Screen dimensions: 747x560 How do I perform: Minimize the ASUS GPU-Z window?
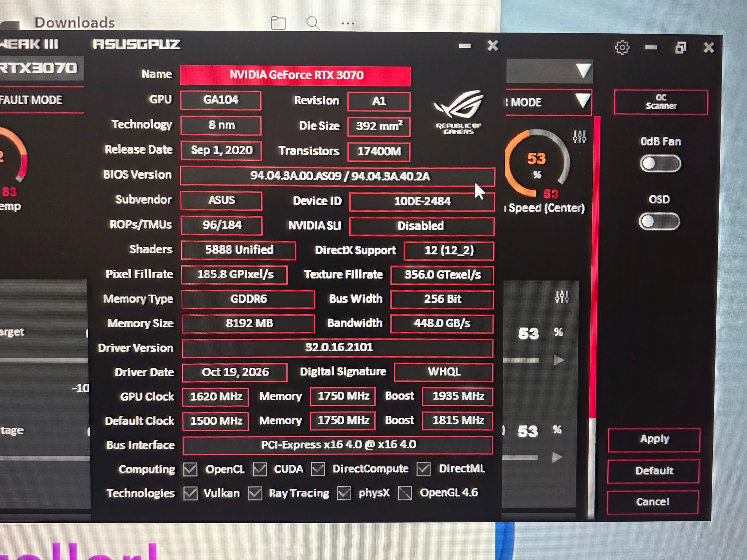(465, 46)
